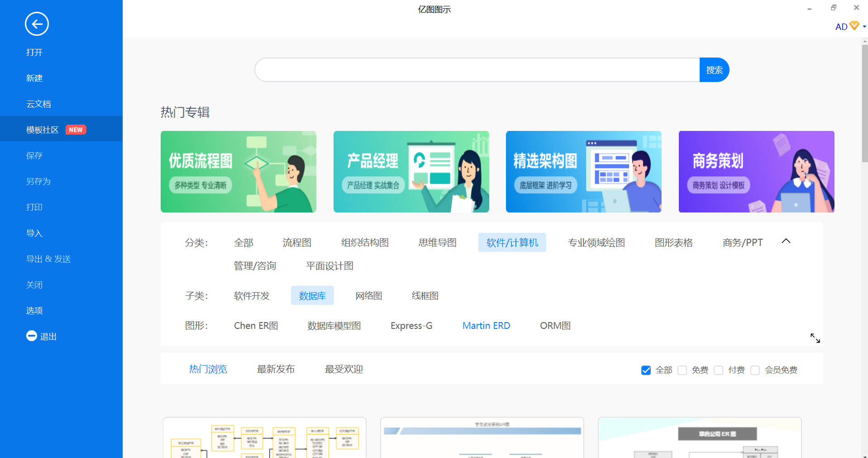Screen dimensions: 868x458
Task: Click the expand arrows icon in the filter panel
Action: pos(815,338)
